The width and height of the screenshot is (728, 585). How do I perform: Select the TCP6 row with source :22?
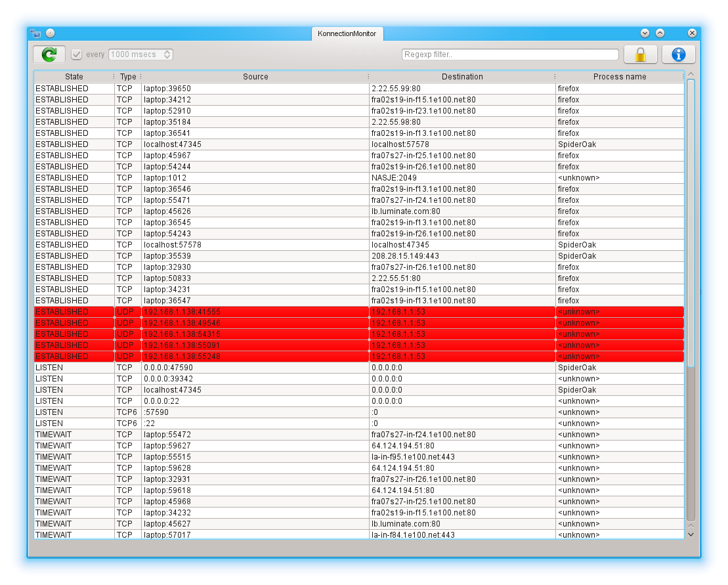[359, 423]
